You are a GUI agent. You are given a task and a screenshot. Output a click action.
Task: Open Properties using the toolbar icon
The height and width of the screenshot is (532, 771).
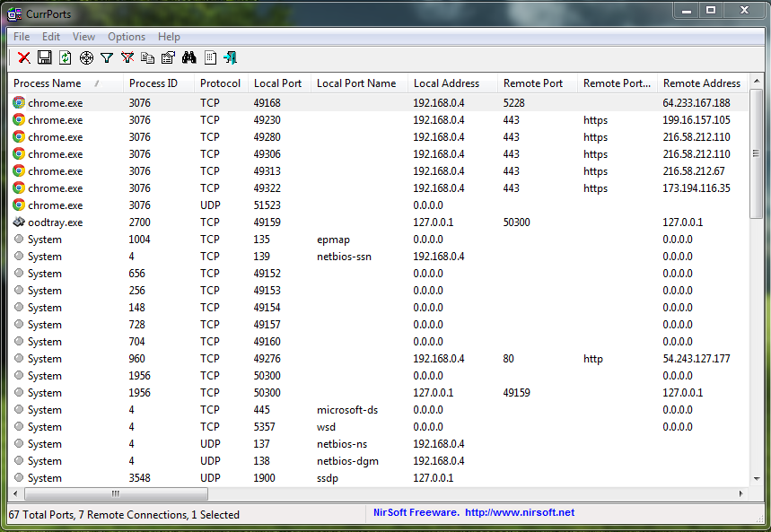click(168, 57)
